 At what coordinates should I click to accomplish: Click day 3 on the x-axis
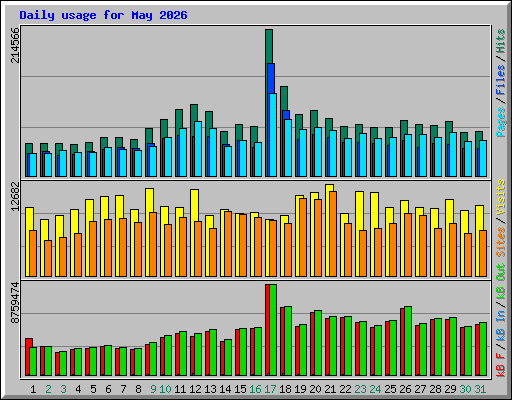(x=63, y=389)
